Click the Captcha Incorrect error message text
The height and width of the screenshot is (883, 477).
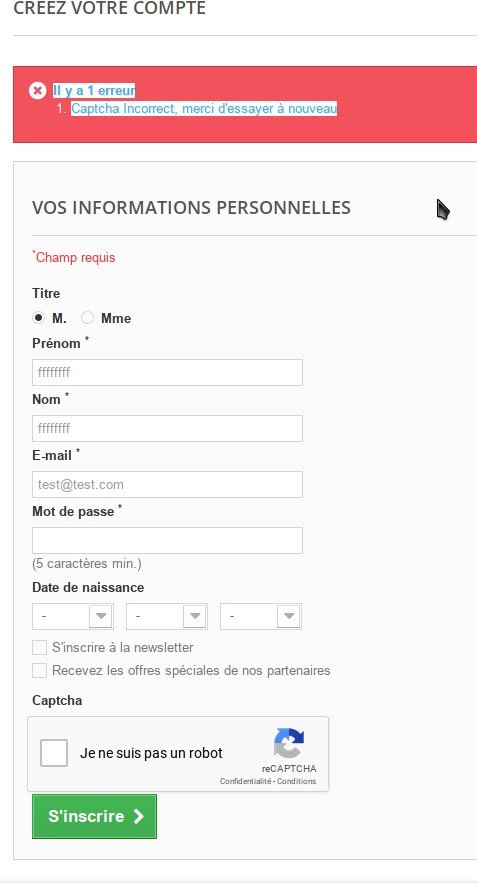204,108
